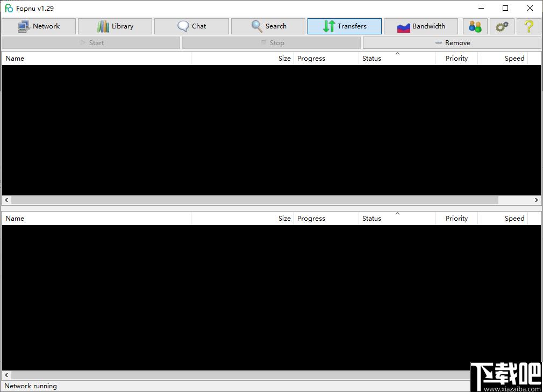Switch to the Network tab
Image resolution: width=543 pixels, height=392 pixels.
pyautogui.click(x=39, y=26)
